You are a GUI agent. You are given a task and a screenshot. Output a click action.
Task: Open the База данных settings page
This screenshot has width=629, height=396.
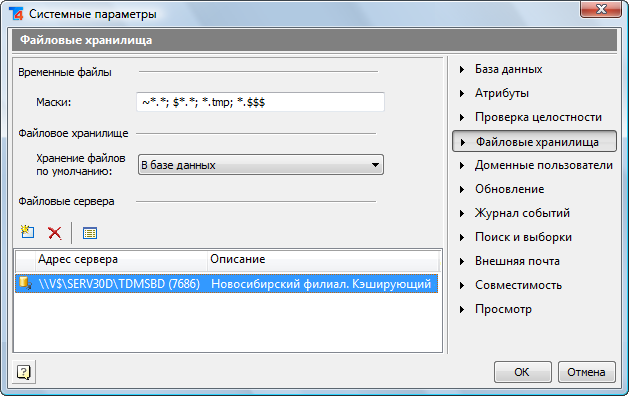508,69
